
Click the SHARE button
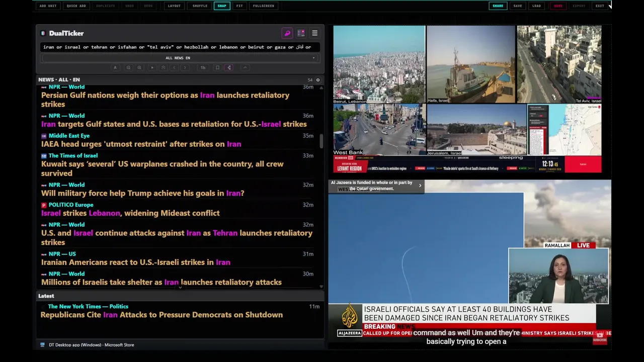point(498,6)
